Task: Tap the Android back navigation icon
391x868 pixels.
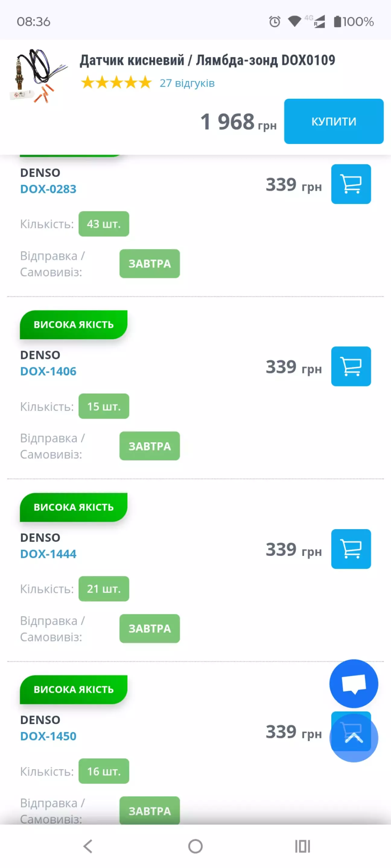Action: pos(88,846)
